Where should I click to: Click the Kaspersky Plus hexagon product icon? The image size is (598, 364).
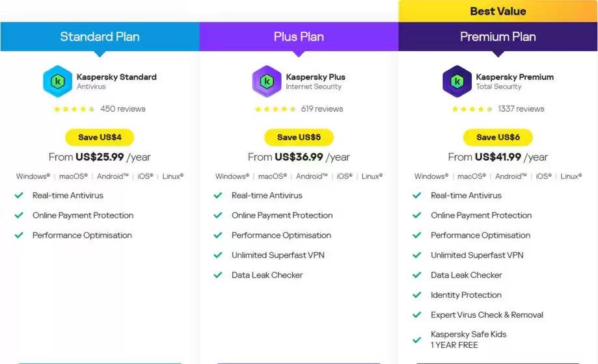(x=266, y=81)
